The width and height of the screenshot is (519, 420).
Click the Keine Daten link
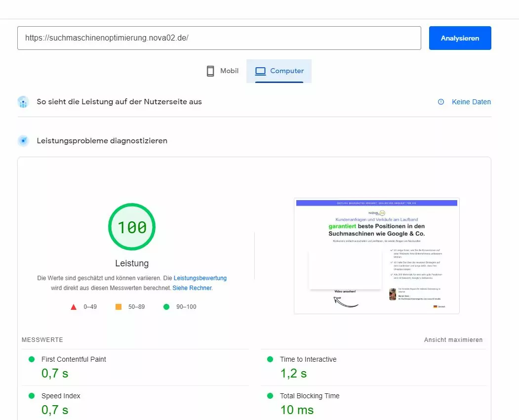pyautogui.click(x=471, y=102)
